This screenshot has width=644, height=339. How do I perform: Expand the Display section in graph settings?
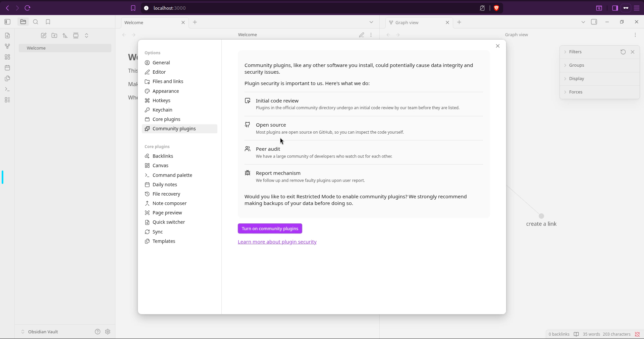pos(600,79)
